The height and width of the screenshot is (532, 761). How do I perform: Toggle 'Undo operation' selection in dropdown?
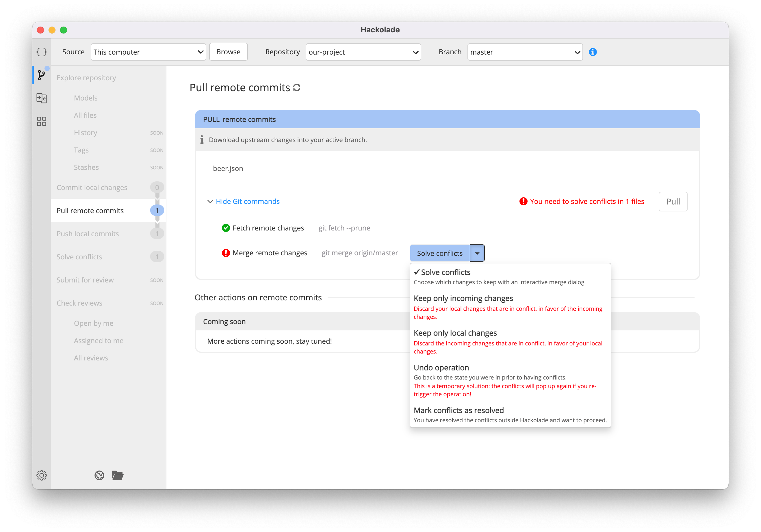pyautogui.click(x=442, y=367)
